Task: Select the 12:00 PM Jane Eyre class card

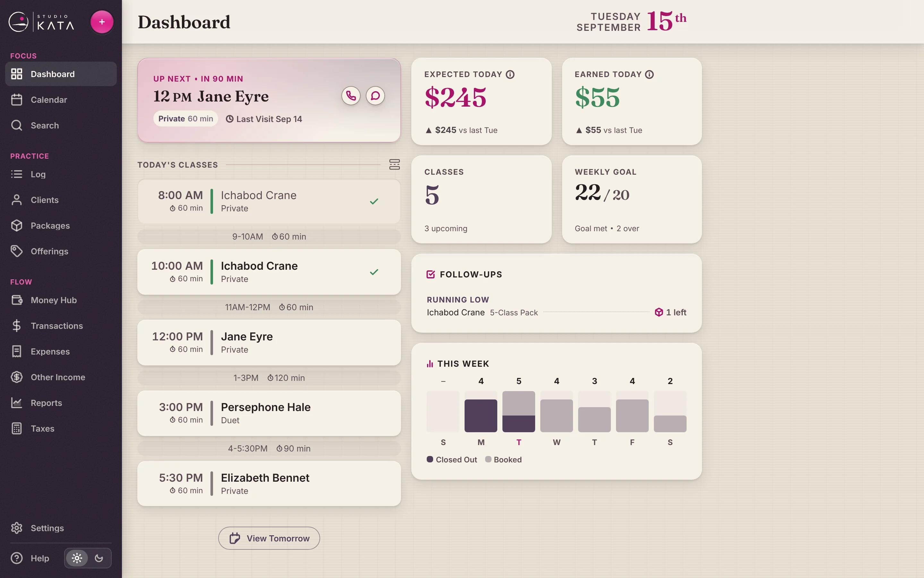Action: coord(269,343)
